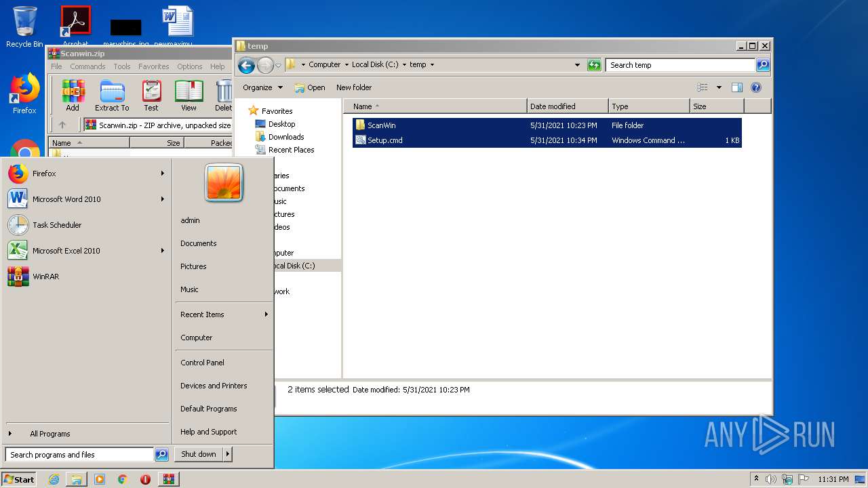The width and height of the screenshot is (868, 488).
Task: Click the Search temp field
Action: 680,65
